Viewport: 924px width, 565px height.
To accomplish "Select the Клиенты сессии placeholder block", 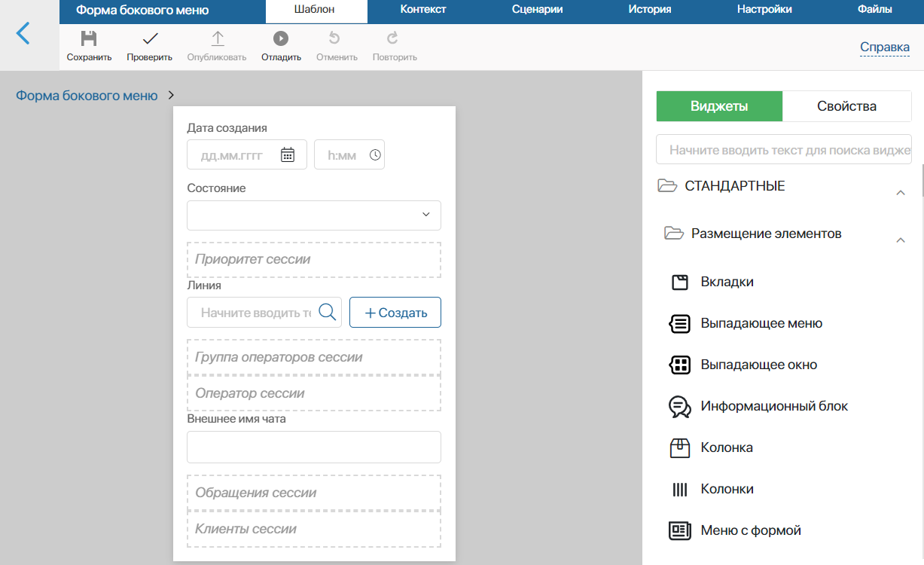I will pyautogui.click(x=314, y=529).
